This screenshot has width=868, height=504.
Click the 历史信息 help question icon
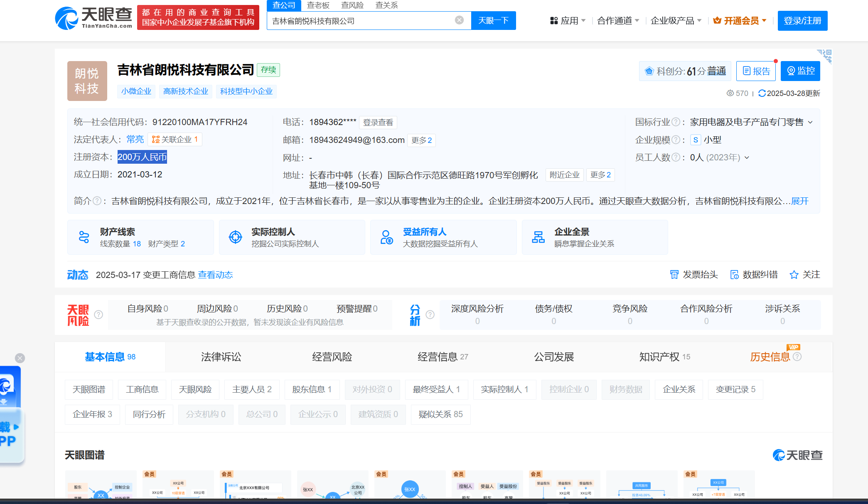point(797,356)
